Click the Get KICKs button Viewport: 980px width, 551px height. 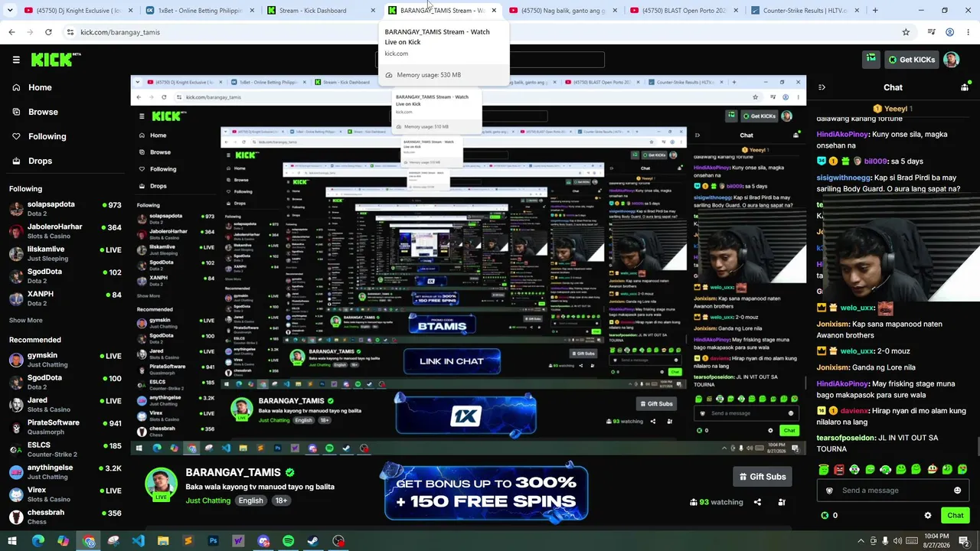click(x=910, y=60)
